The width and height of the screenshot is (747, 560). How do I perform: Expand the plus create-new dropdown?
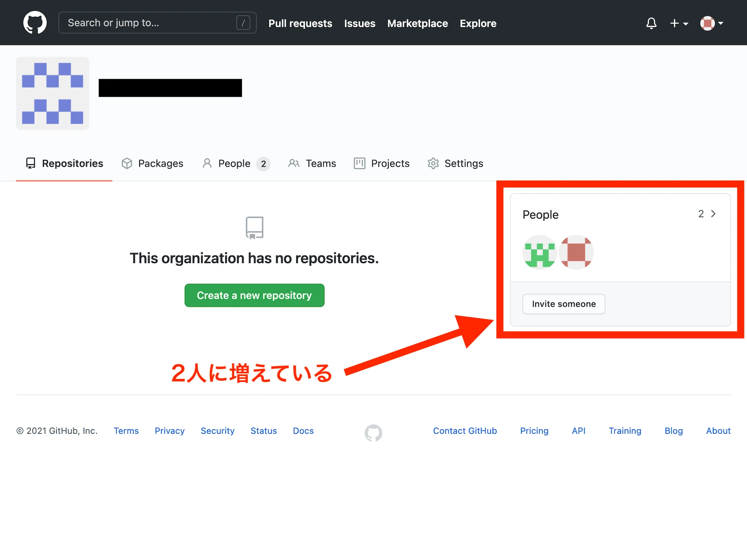(x=679, y=23)
